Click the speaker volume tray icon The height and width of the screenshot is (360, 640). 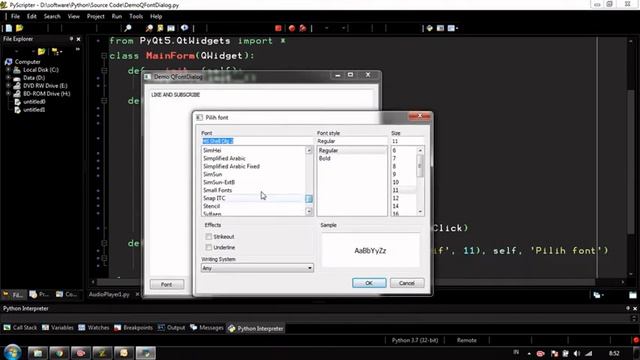tap(576, 353)
